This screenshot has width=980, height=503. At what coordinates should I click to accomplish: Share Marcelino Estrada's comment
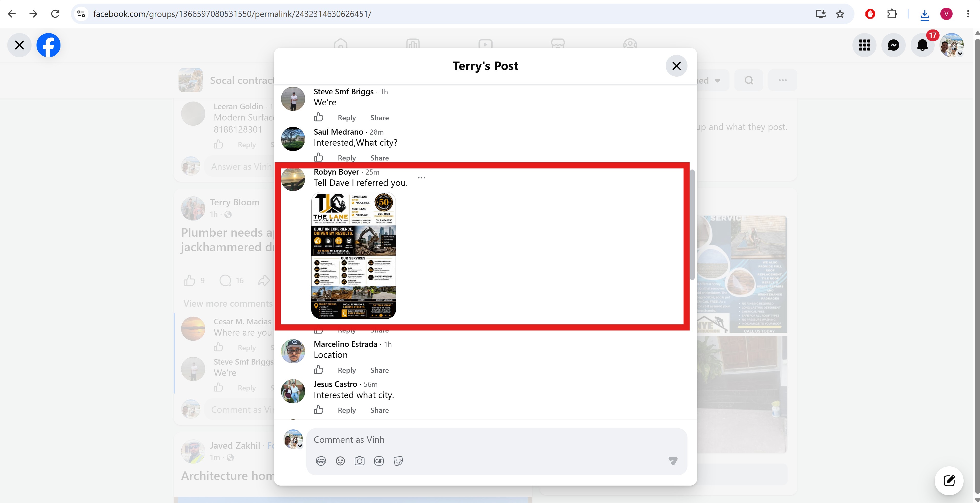tap(379, 370)
